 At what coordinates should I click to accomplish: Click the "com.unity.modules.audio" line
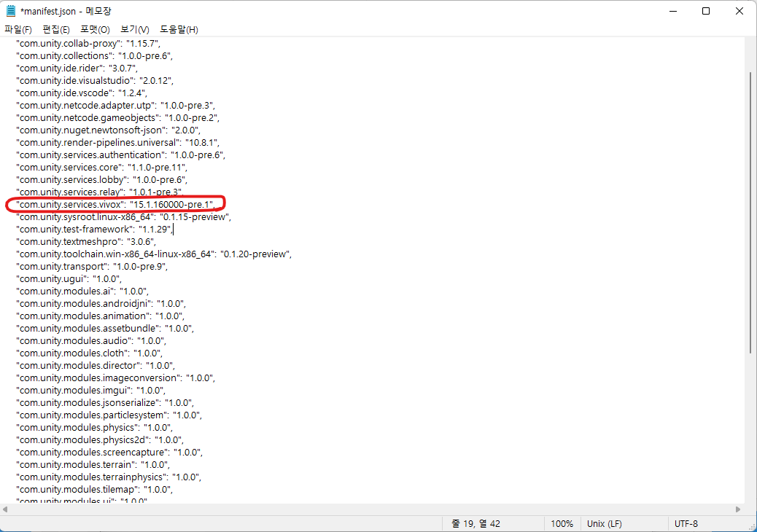click(x=91, y=341)
